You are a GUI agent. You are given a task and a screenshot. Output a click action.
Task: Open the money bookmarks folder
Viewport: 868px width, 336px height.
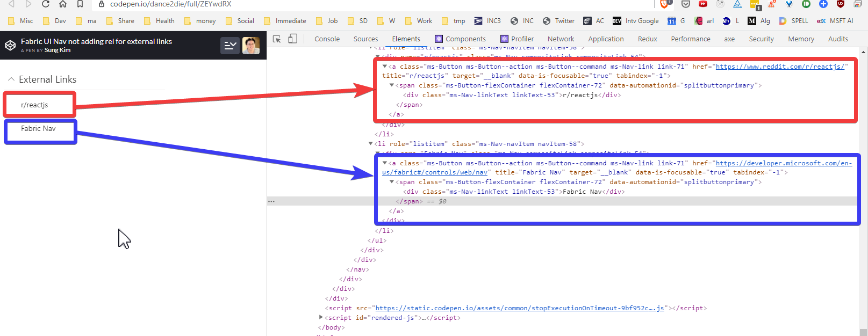pos(200,21)
